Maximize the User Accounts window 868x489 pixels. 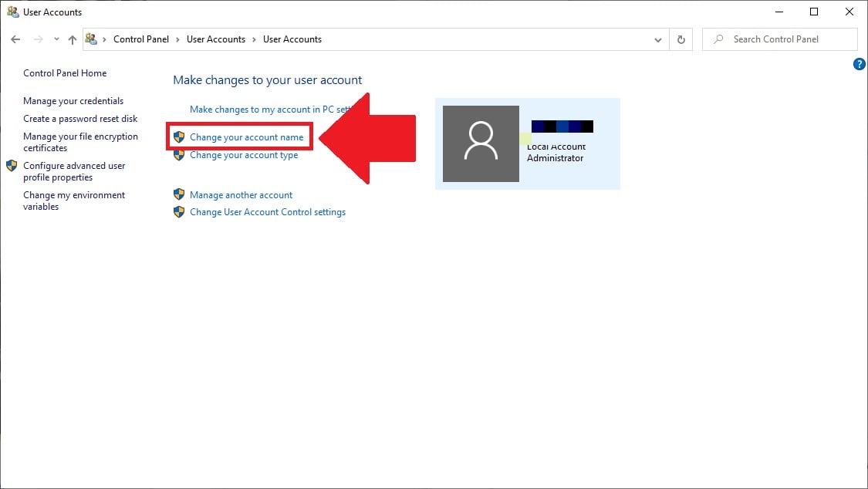(x=814, y=12)
